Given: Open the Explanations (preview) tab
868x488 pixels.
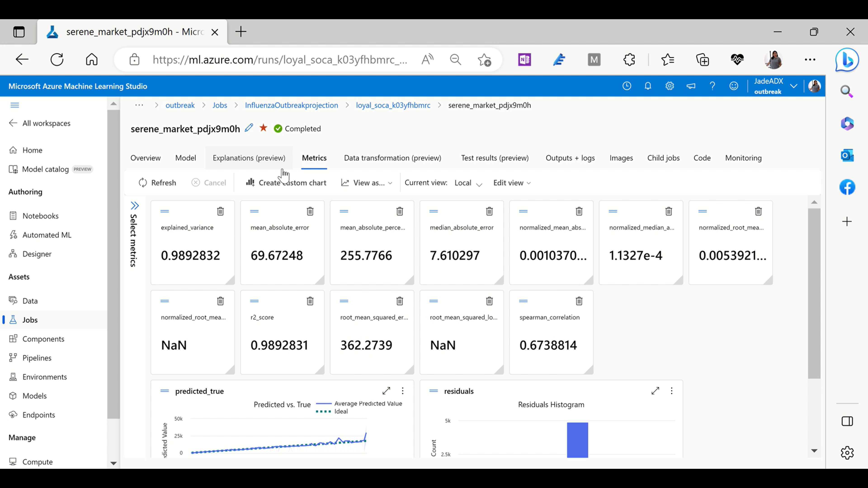Looking at the screenshot, I should 249,158.
